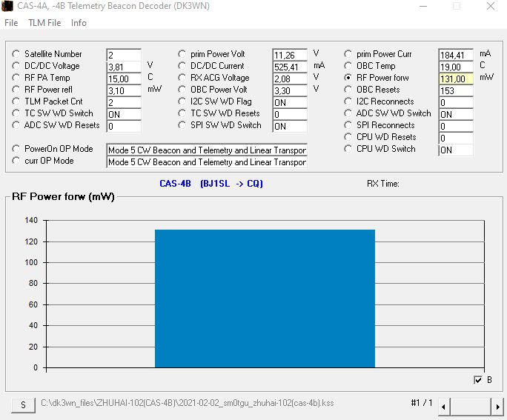Minimize the decoder window
Screen dimensions: 507x420
[x=423, y=6]
